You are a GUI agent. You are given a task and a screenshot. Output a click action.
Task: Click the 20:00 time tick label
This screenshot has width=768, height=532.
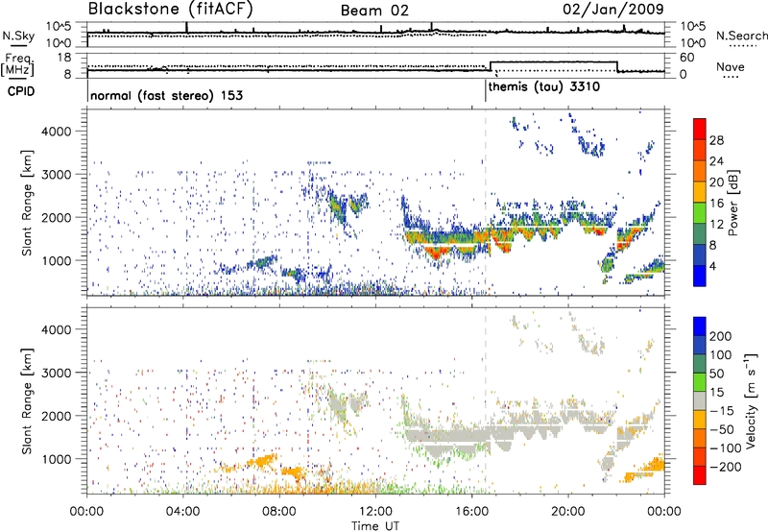pyautogui.click(x=568, y=512)
